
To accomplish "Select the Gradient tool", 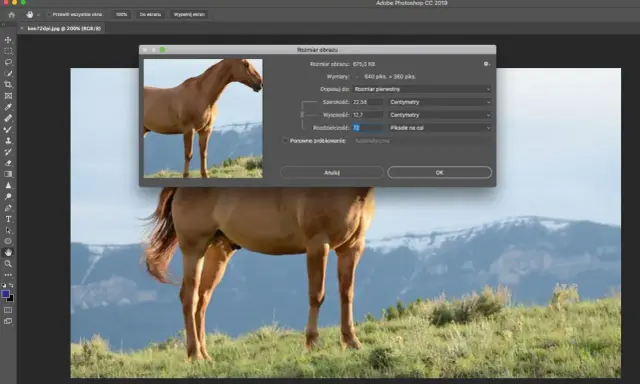I will (x=8, y=174).
